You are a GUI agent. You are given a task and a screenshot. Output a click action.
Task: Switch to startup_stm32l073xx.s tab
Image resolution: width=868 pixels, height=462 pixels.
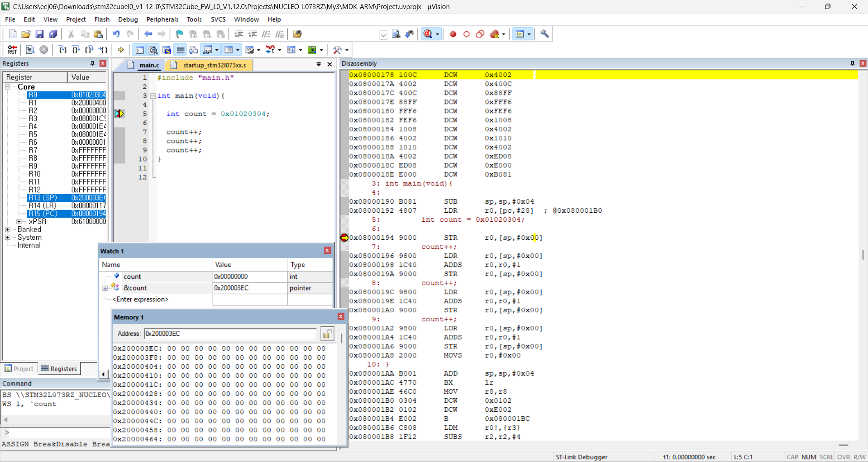[210, 65]
